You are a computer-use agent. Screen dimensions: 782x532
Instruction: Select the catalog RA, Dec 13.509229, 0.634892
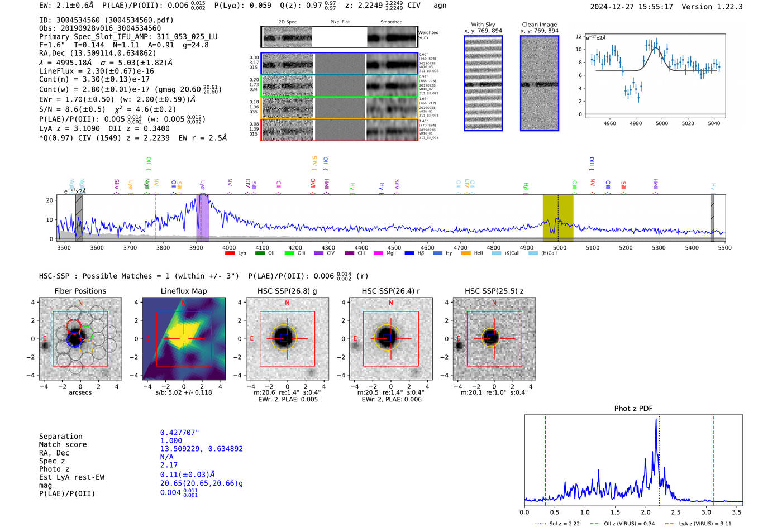202,449
